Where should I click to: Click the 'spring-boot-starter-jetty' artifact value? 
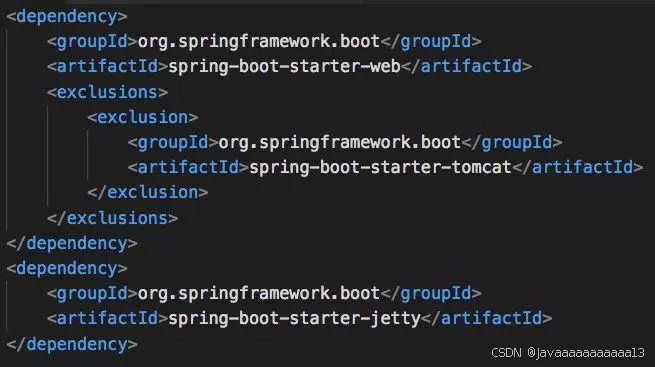click(294, 319)
